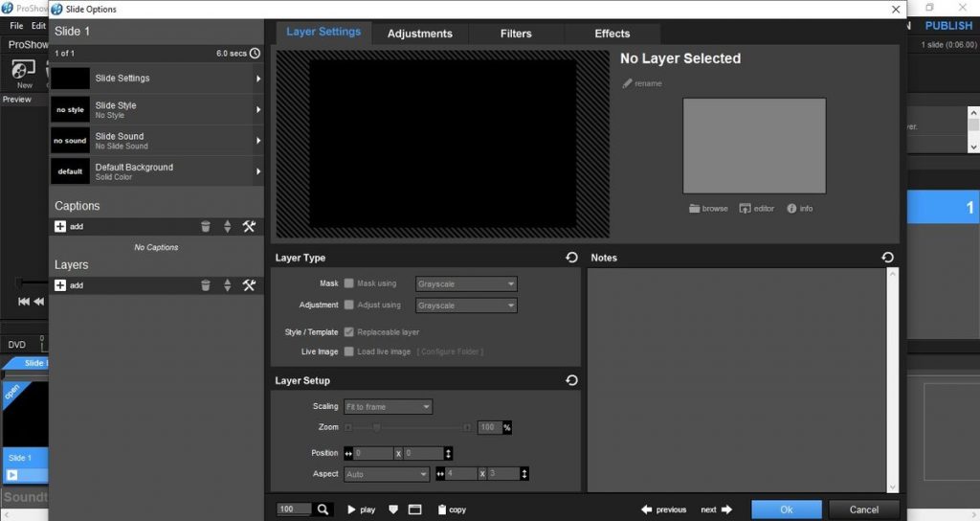The height and width of the screenshot is (521, 980).
Task: Toggle Replaceable layer checkbox
Action: (348, 332)
